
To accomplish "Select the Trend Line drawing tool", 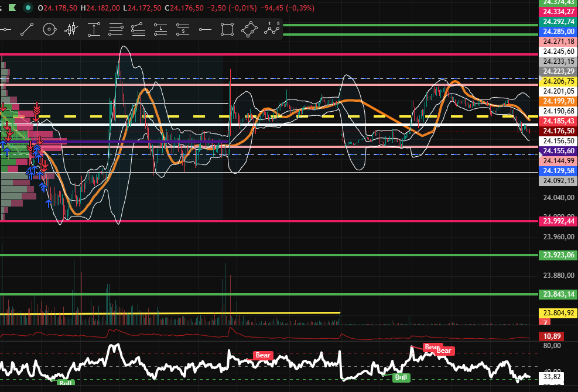I will [28, 29].
